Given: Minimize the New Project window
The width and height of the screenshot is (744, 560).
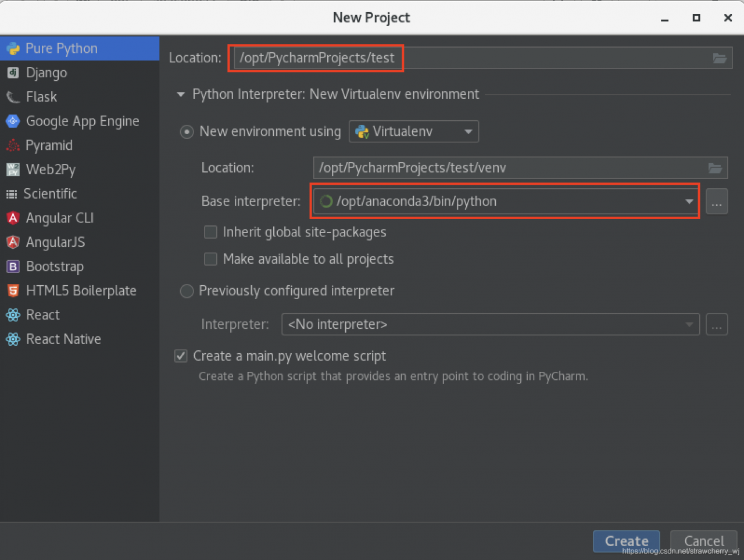Looking at the screenshot, I should tap(665, 19).
